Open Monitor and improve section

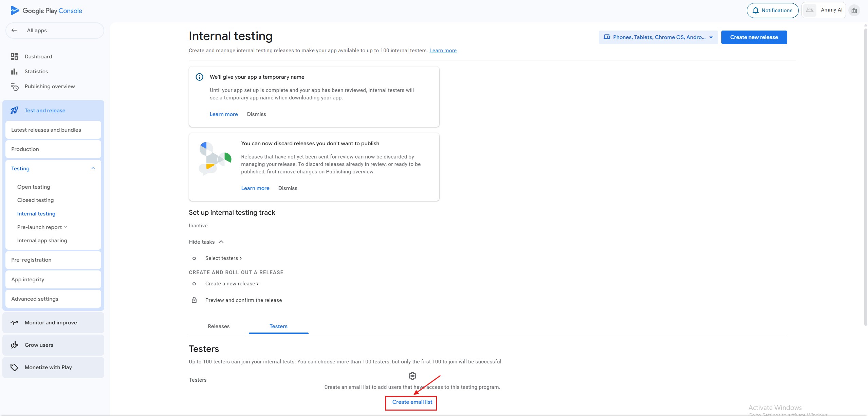click(51, 323)
